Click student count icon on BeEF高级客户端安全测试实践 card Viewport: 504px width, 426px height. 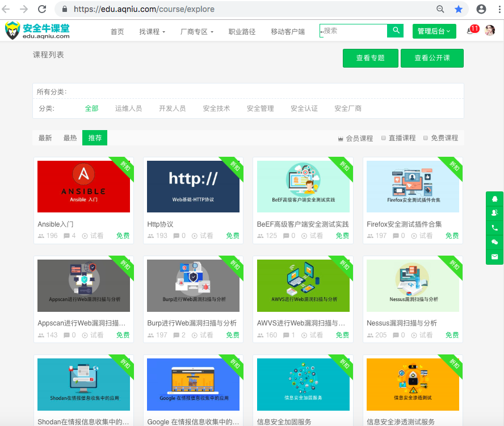pos(261,236)
